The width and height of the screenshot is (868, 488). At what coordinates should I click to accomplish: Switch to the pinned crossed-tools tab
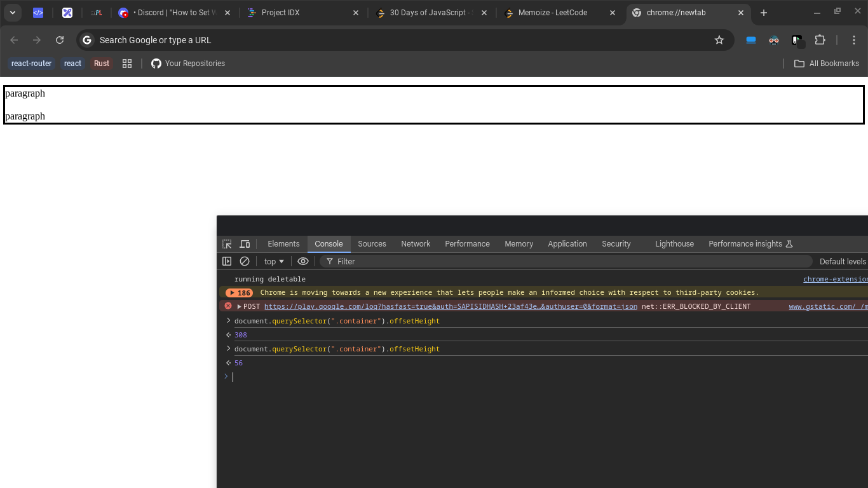click(x=67, y=13)
